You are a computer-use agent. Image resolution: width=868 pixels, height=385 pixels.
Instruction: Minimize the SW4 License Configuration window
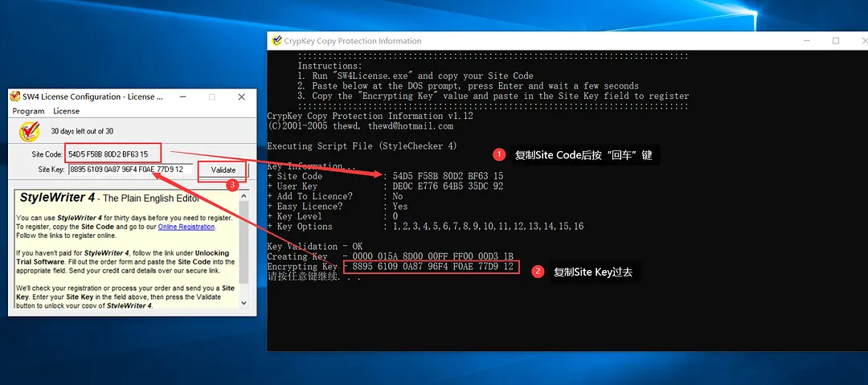pyautogui.click(x=183, y=96)
